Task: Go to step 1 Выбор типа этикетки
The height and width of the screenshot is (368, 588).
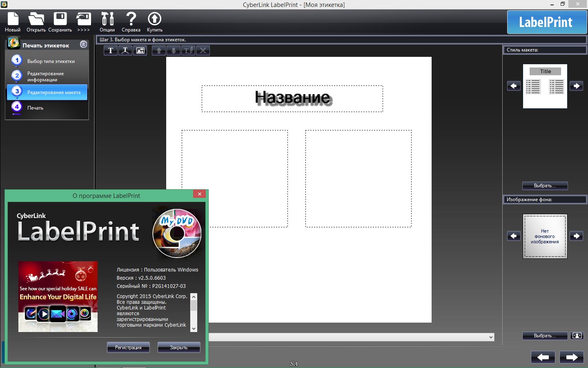Action: [x=51, y=61]
